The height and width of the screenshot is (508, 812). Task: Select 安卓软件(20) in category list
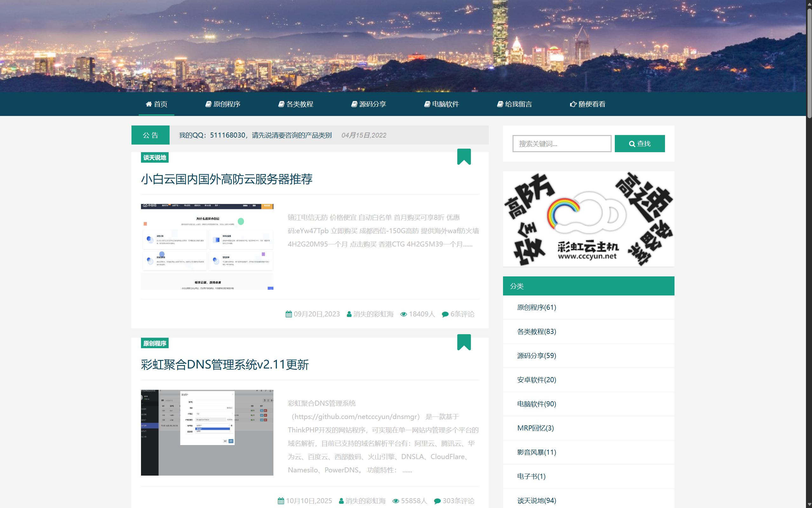point(536,380)
